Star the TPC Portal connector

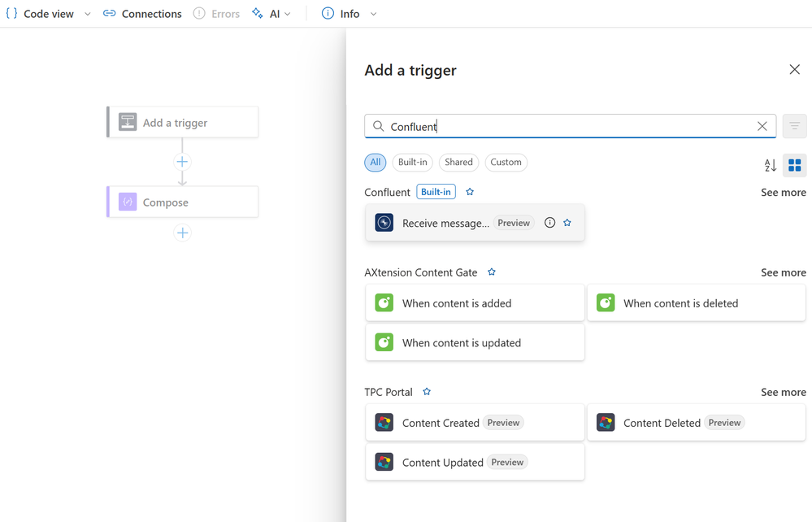coord(427,392)
